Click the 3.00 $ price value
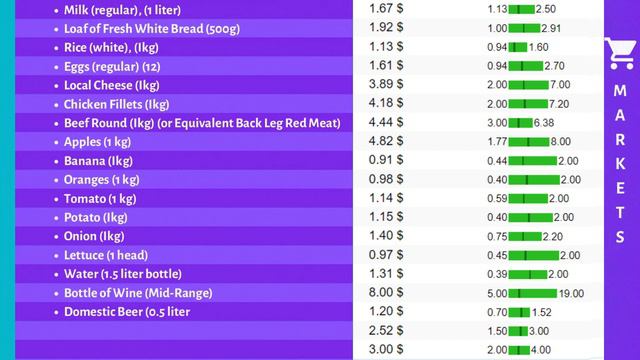The image size is (640, 360). tap(386, 349)
